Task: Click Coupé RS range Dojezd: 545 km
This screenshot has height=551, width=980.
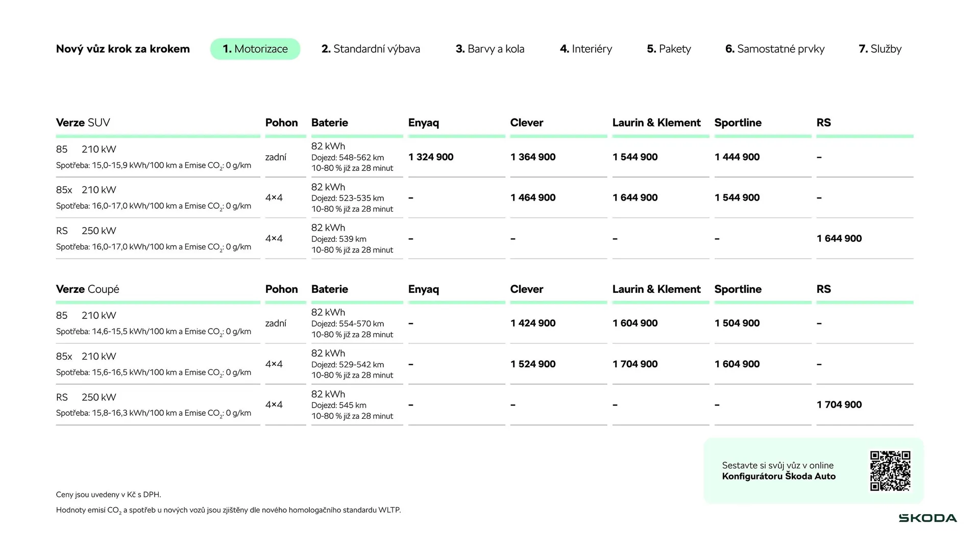Action: [339, 406]
